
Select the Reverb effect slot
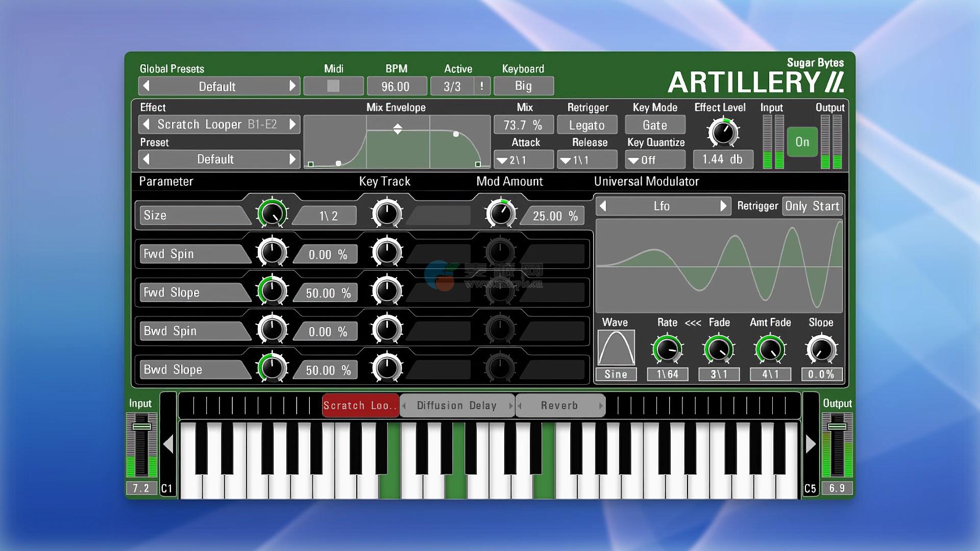coord(559,406)
